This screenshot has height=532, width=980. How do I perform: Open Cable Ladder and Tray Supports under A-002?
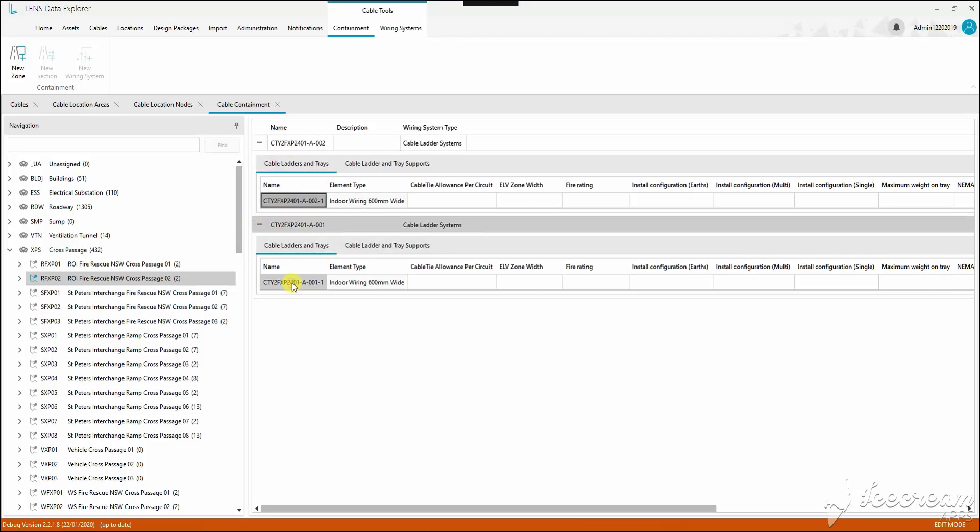pos(387,164)
